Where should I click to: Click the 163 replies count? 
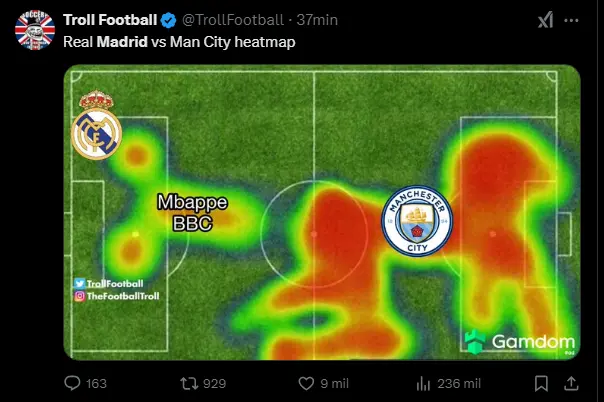pyautogui.click(x=96, y=384)
